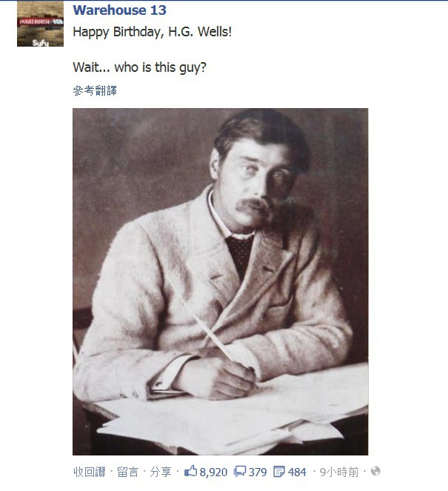448x491 pixels.
Task: Click the 'Happy Birthday, H.G. Wells!' text
Action: (x=153, y=33)
